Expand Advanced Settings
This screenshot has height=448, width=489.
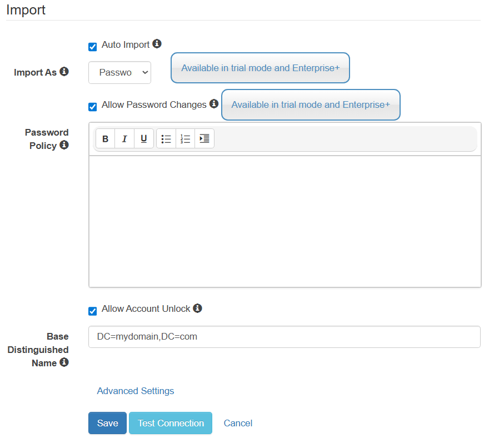coord(136,391)
